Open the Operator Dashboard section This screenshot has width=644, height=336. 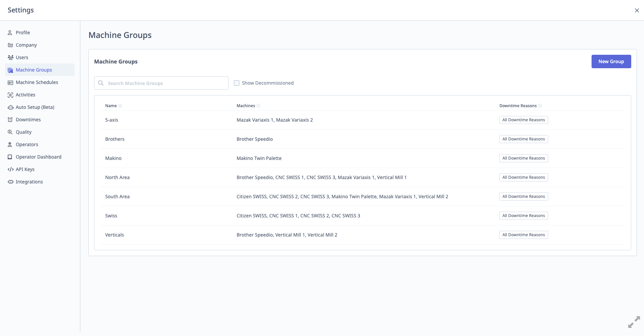(38, 157)
